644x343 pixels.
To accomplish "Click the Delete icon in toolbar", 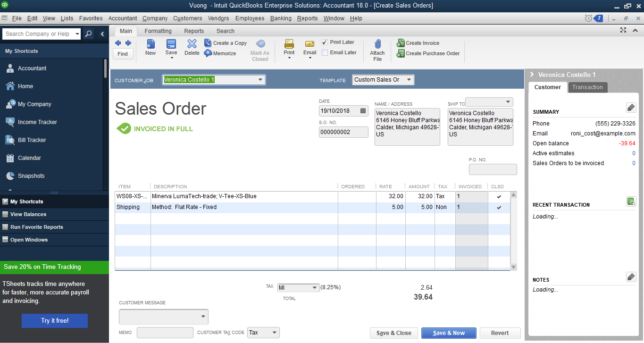I will tap(192, 44).
